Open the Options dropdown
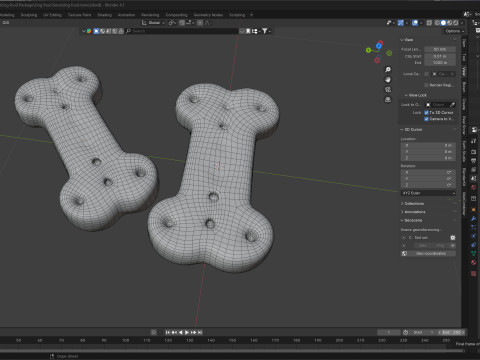The height and width of the screenshot is (360, 480). pos(455,31)
